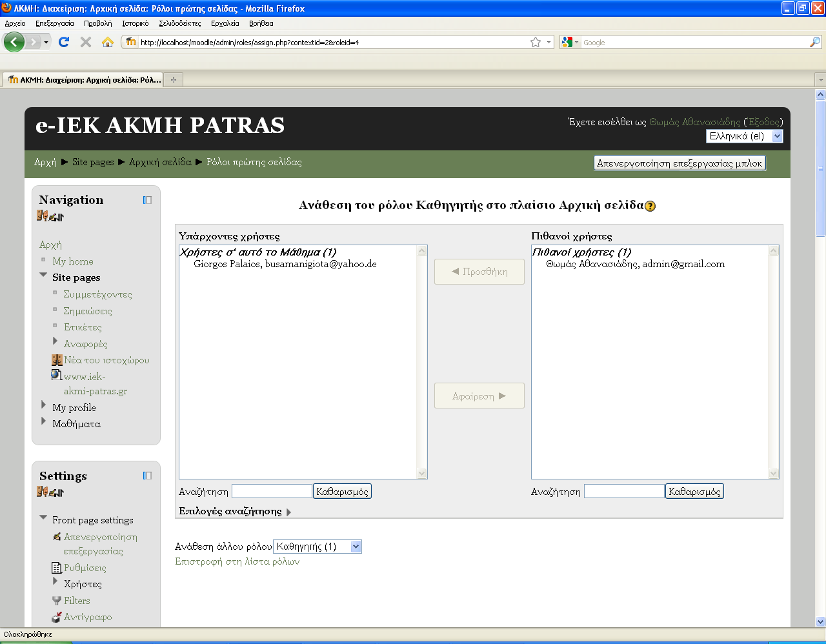Expand the My profile node
The image size is (826, 644).
tap(44, 405)
